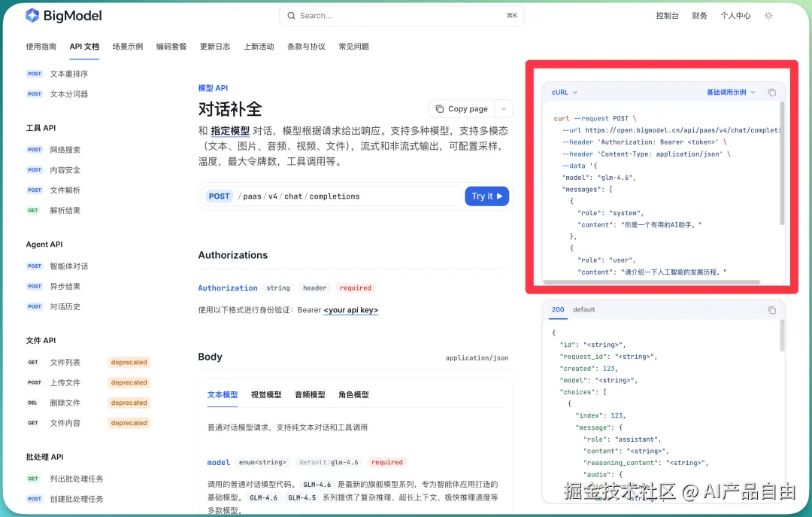The width and height of the screenshot is (812, 517).
Task: Open the 基础调用示例 example dropdown
Action: point(729,92)
